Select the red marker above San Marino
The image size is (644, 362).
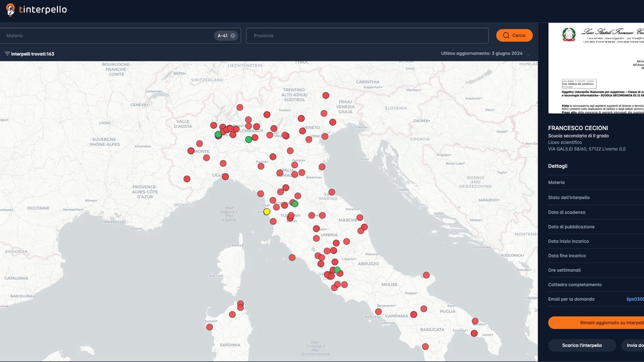pyautogui.click(x=332, y=192)
